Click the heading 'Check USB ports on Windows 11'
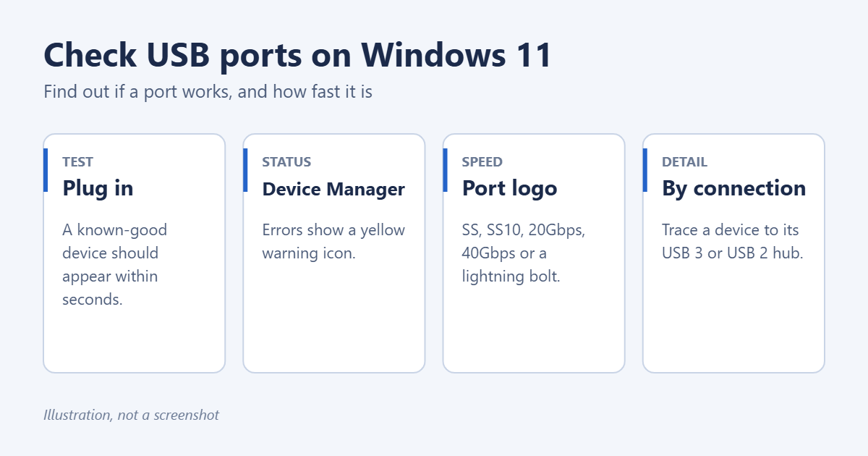This screenshot has height=456, width=868. (x=297, y=56)
